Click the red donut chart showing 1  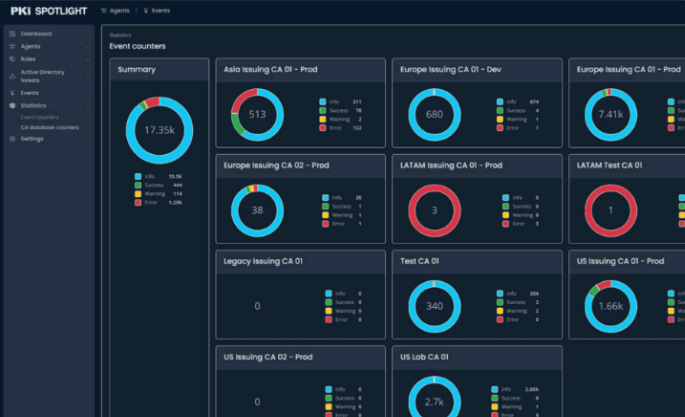611,210
